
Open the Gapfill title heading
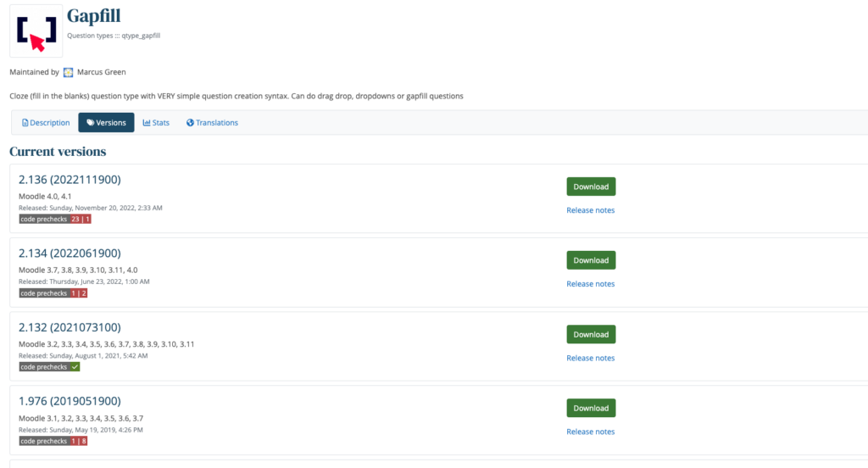(93, 16)
